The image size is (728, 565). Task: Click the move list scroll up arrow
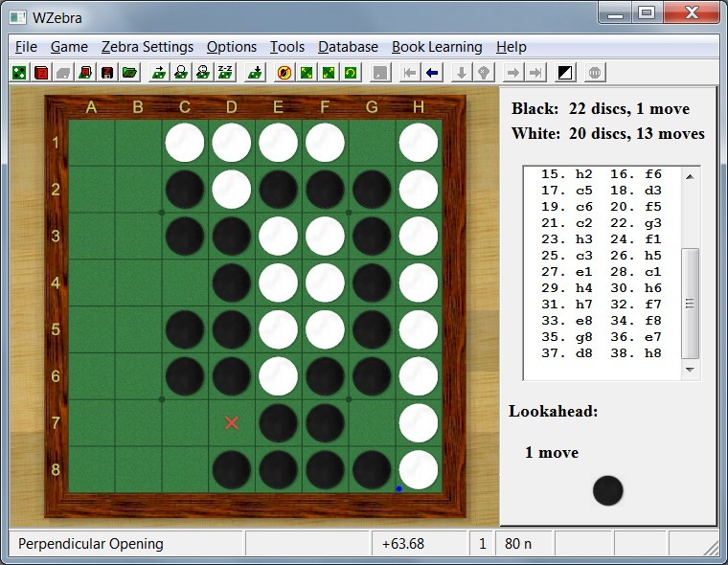pos(690,176)
